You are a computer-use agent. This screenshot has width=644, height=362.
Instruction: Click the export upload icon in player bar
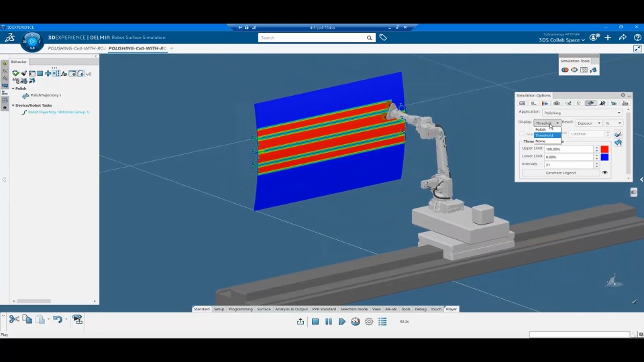301,322
